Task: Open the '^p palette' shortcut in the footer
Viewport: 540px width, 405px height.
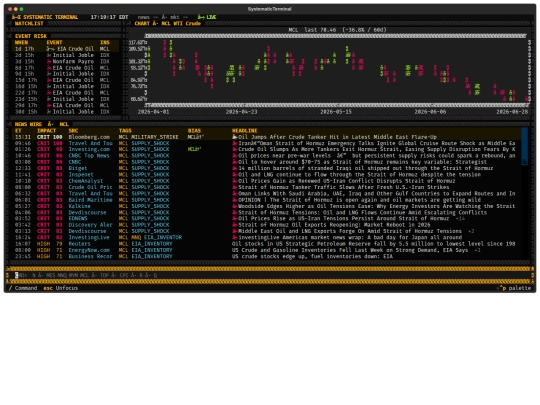Action: pos(515,288)
